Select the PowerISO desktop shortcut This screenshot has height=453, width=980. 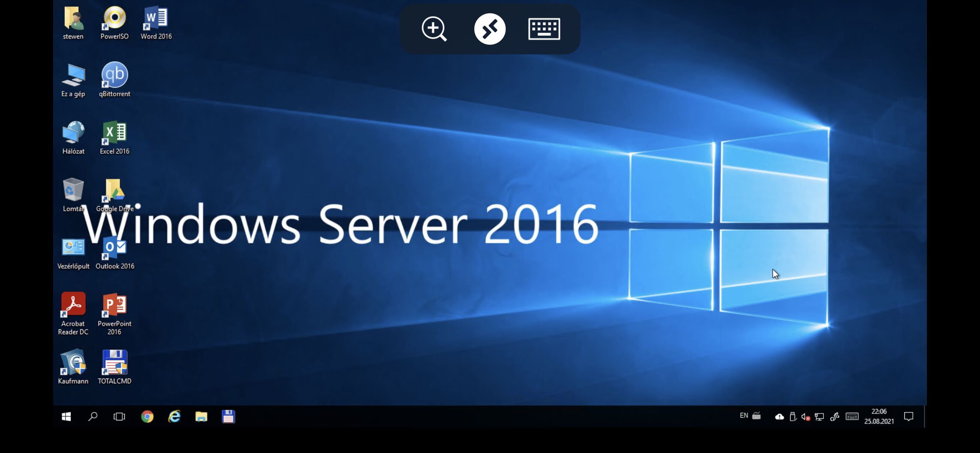(115, 23)
